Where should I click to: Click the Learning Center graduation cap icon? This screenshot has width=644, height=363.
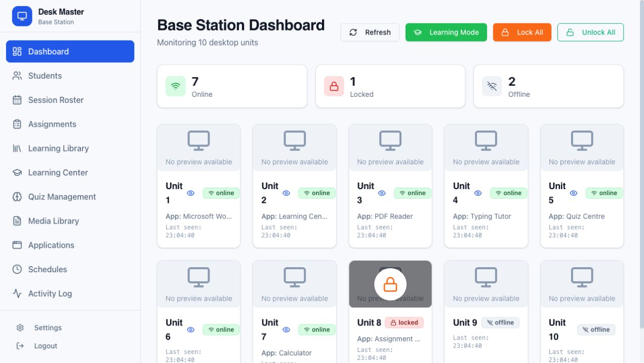click(x=17, y=172)
